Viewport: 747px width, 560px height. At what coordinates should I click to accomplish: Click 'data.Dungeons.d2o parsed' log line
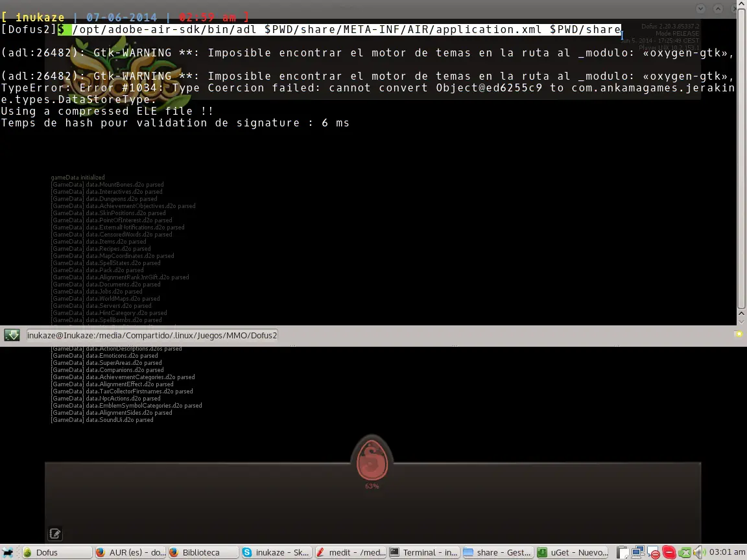(x=104, y=198)
